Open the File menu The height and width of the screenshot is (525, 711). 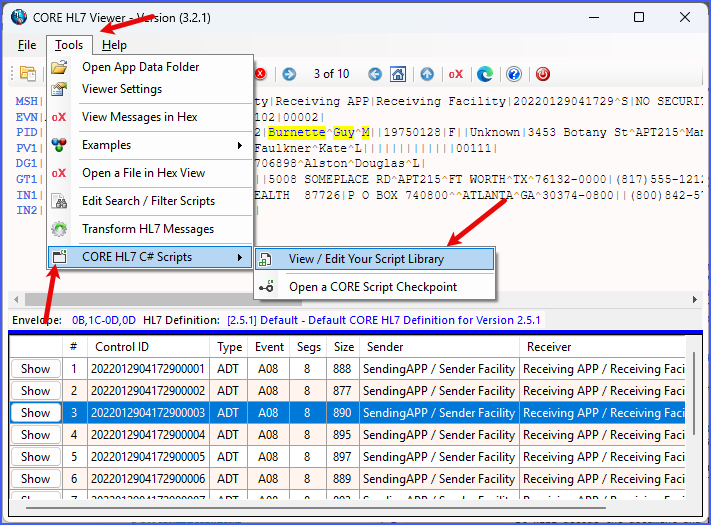(27, 45)
